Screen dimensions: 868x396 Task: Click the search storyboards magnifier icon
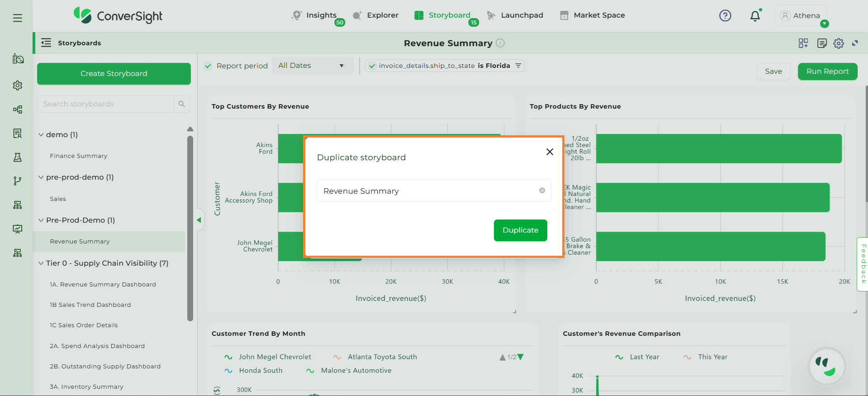(x=181, y=104)
